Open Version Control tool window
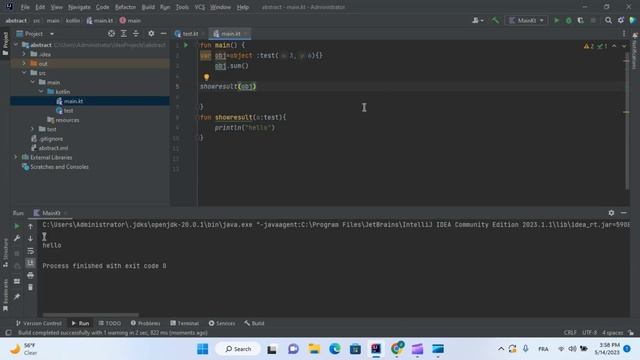 tap(38, 323)
